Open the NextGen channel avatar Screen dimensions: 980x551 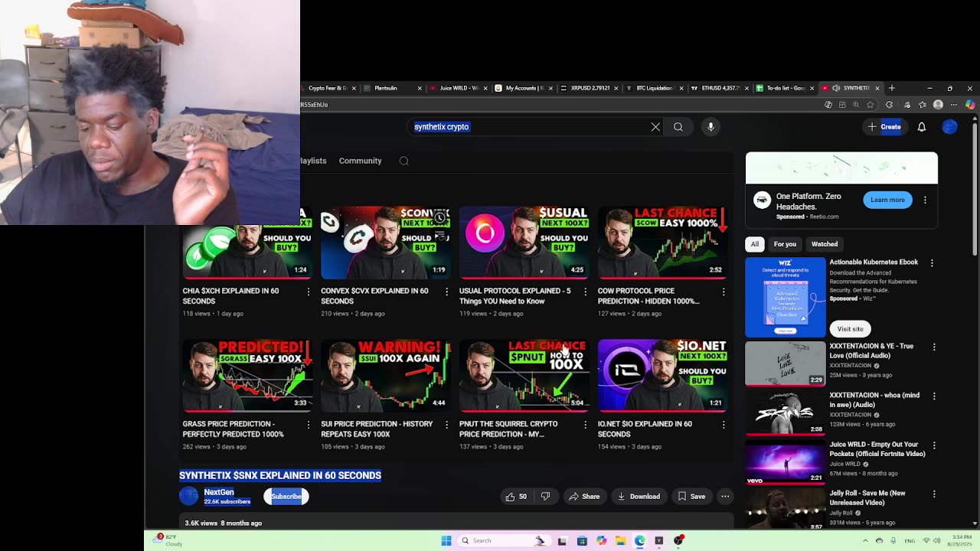[188, 497]
